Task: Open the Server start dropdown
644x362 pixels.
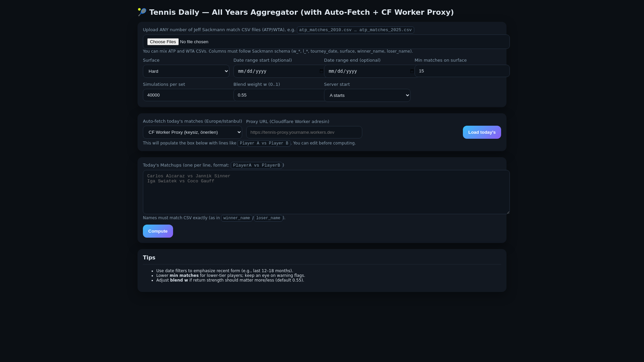Action: point(367,96)
